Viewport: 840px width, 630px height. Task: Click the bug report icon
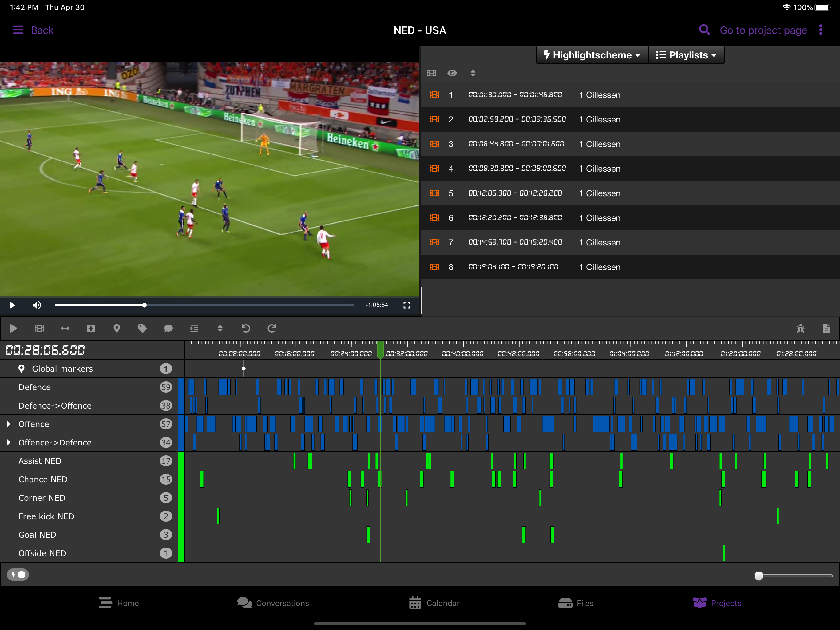801,328
